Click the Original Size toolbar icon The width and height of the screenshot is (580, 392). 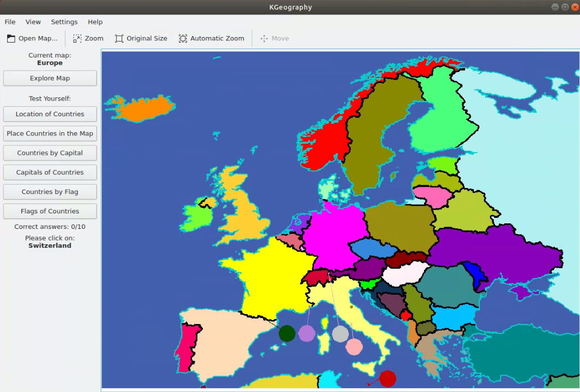click(141, 38)
